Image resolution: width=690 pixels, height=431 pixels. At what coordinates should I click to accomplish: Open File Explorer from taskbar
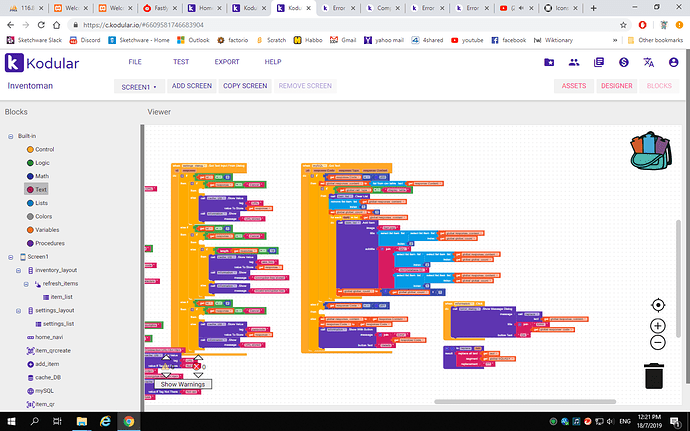82,421
